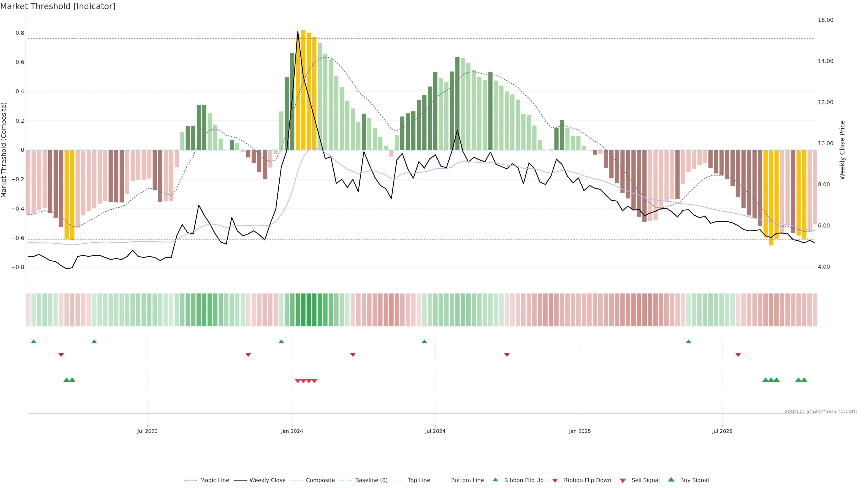The image size is (868, 488).
Task: Click the Ribbon Flip Down marker after Jul 2025
Action: (x=738, y=355)
